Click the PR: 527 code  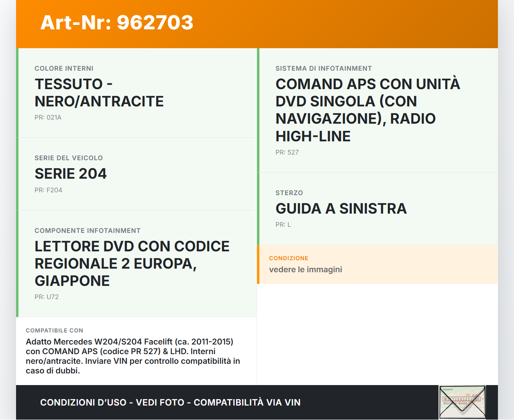click(287, 153)
